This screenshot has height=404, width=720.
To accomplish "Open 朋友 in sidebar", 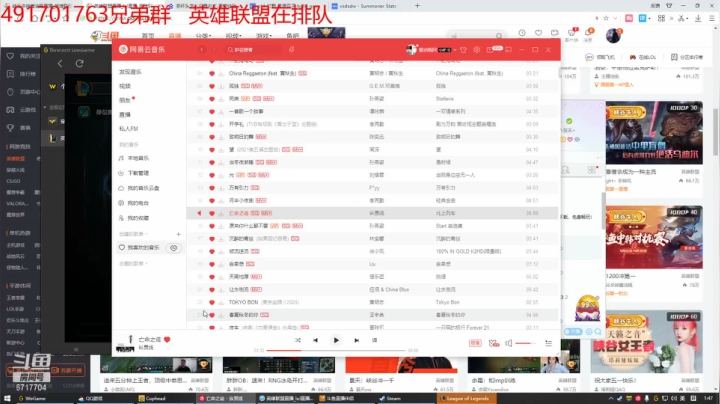I will [x=125, y=100].
